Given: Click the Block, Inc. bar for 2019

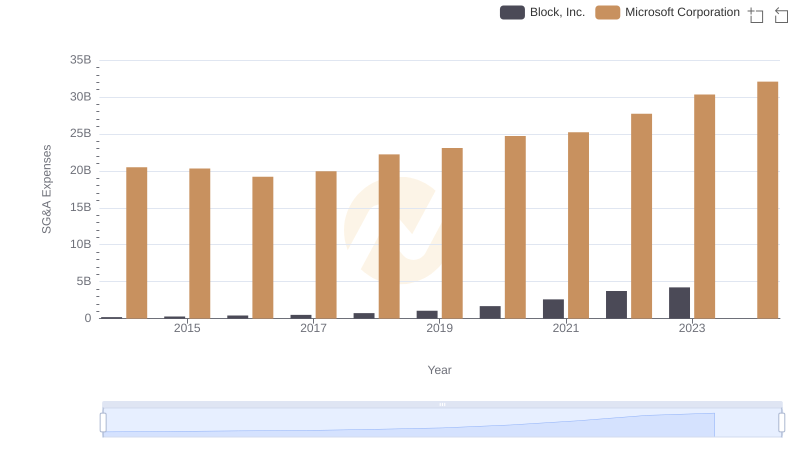Looking at the screenshot, I should 427,315.
